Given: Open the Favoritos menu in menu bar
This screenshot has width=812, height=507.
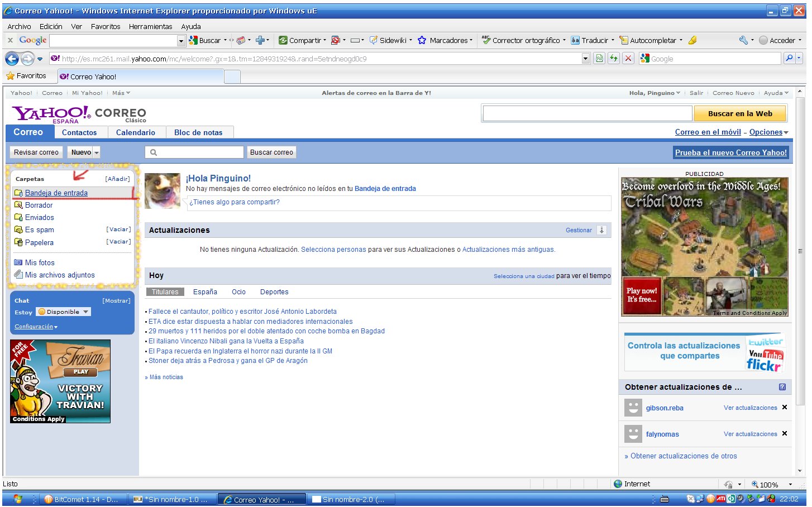Looking at the screenshot, I should click(106, 26).
